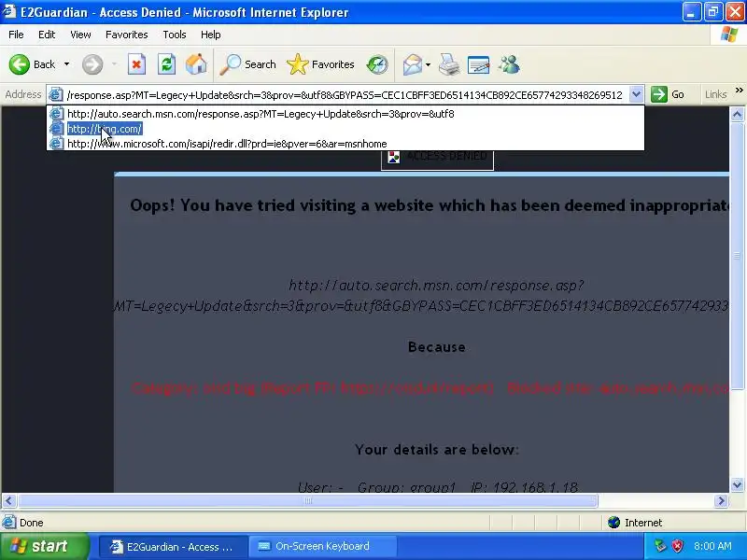747x560 pixels.
Task: Switch to E2Guardian taskbar button
Action: point(173,546)
